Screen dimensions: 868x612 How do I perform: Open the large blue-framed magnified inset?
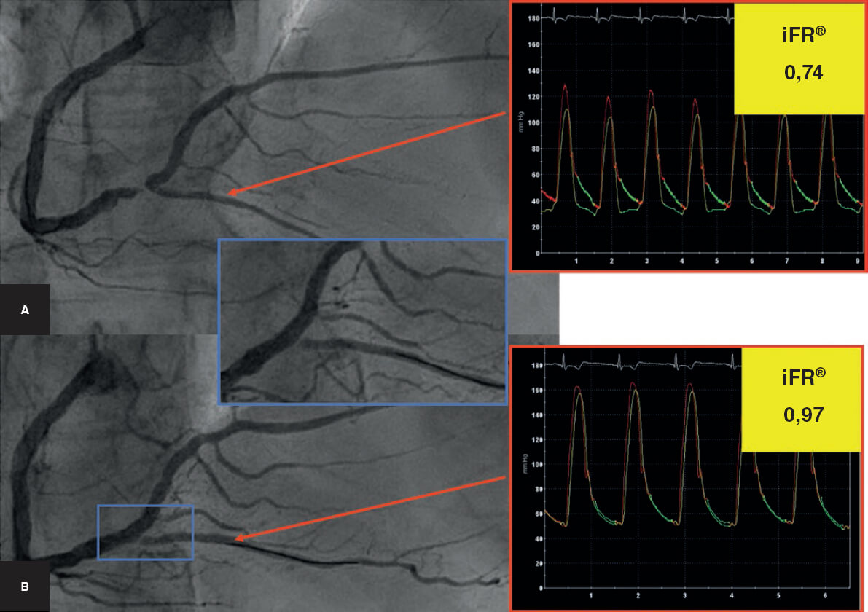click(x=362, y=321)
